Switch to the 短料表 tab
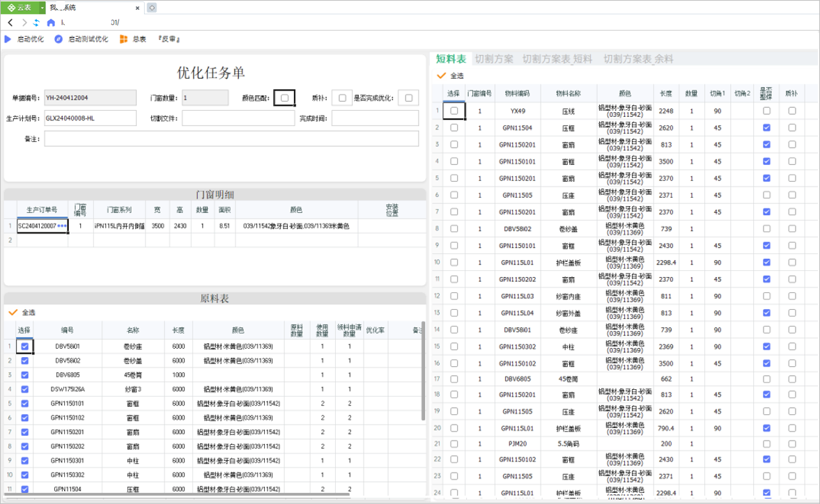Image resolution: width=820 pixels, height=504 pixels. pyautogui.click(x=451, y=59)
